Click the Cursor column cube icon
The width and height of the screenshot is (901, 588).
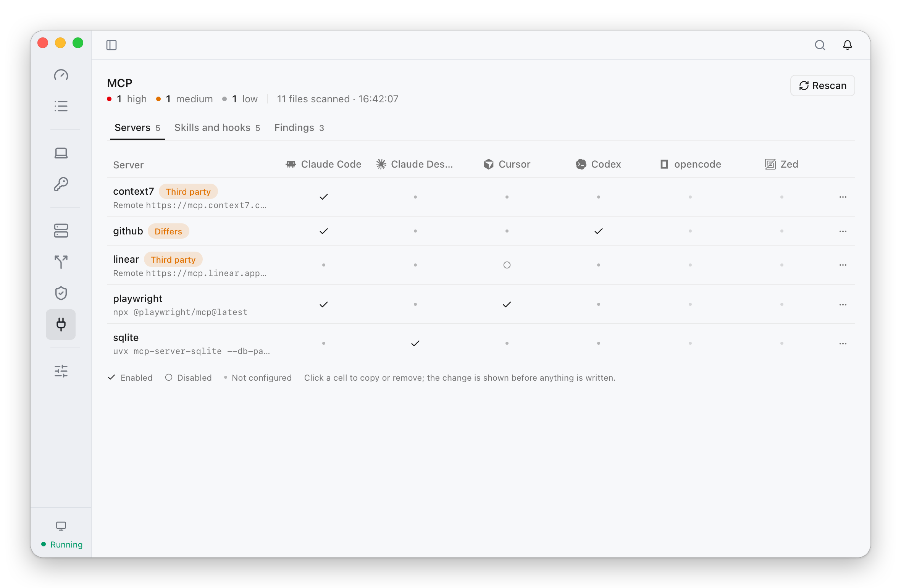[489, 164]
